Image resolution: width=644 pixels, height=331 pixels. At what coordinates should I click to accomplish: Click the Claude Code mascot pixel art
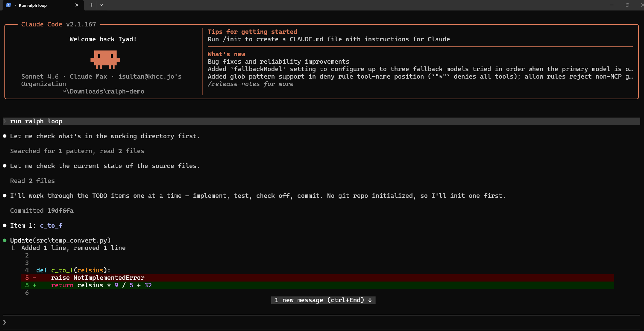click(x=105, y=60)
